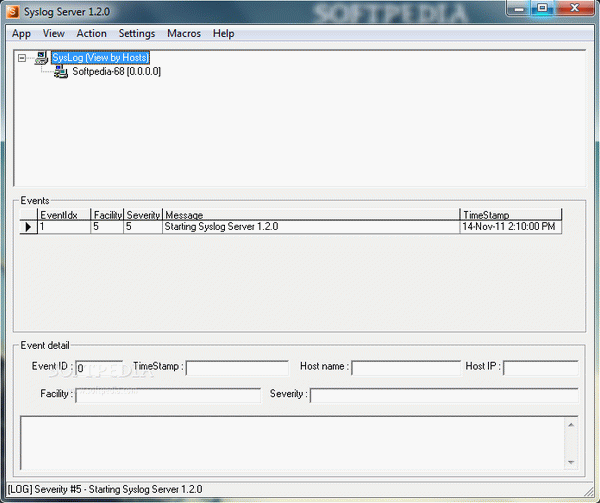The height and width of the screenshot is (503, 600).
Task: Open the App menu
Action: (x=21, y=34)
